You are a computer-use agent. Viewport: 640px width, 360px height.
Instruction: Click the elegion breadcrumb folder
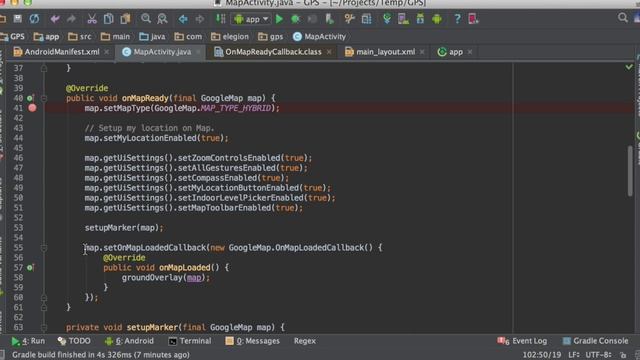pyautogui.click(x=230, y=37)
